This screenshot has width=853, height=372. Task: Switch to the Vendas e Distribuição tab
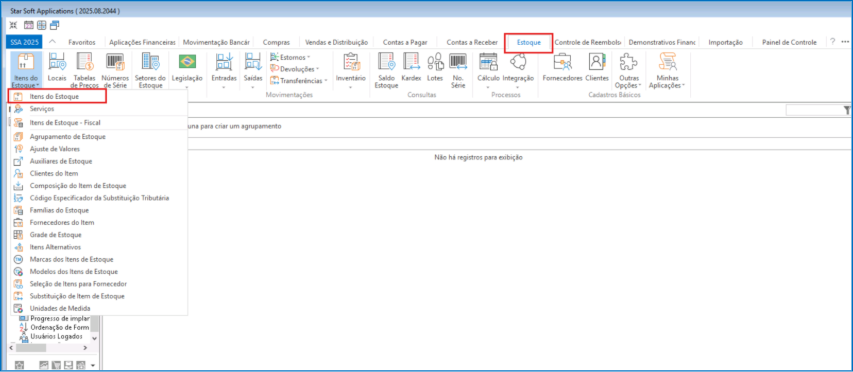(337, 42)
